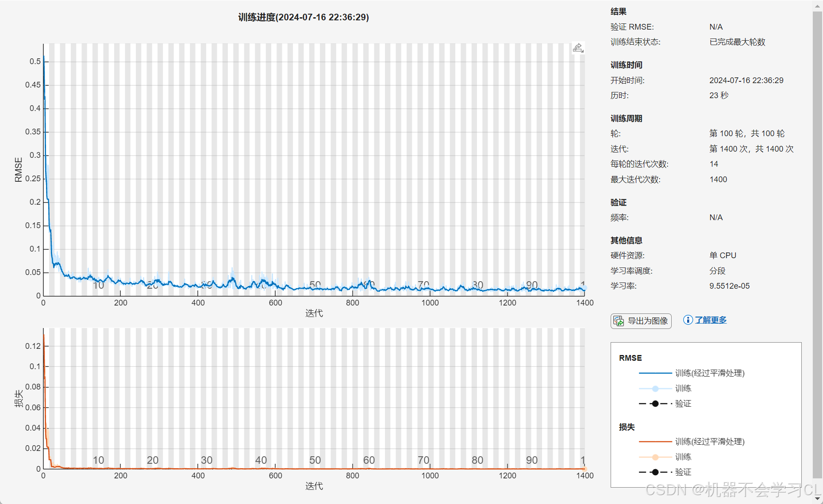Click the 第 100 轮，共 100 轮 value
Image resolution: width=823 pixels, height=504 pixels.
pos(747,134)
